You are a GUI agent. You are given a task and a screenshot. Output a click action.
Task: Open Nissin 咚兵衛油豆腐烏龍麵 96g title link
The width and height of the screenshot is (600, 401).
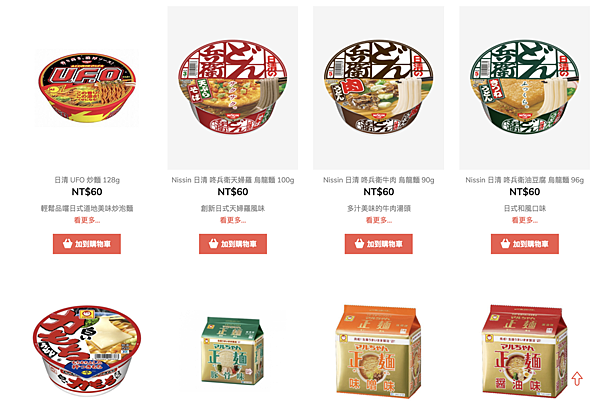coord(525,180)
